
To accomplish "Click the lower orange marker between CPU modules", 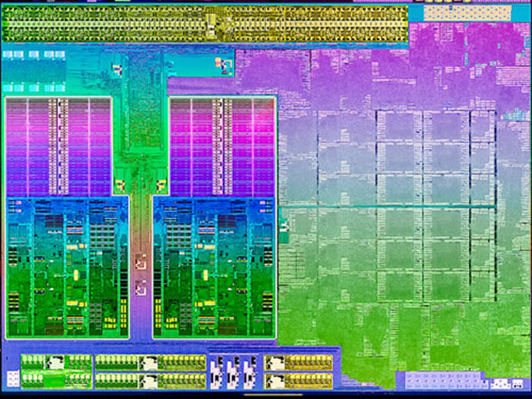I will (x=139, y=287).
